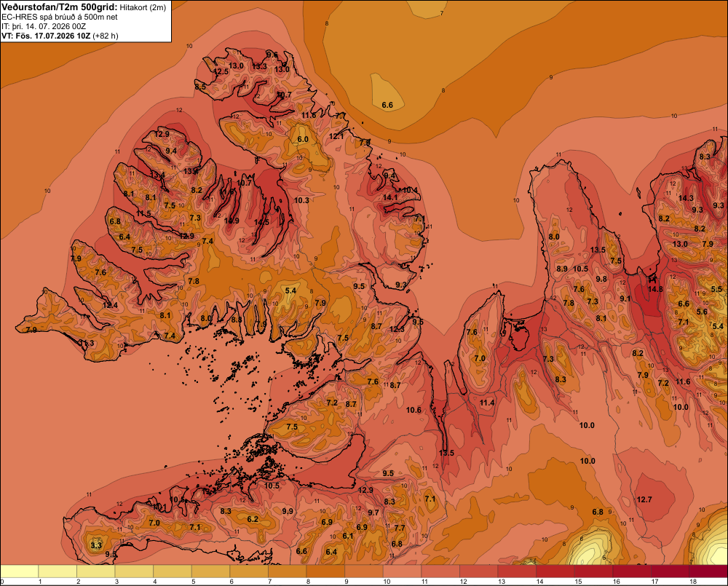Click the 11.4 temperature label

[x=487, y=403]
